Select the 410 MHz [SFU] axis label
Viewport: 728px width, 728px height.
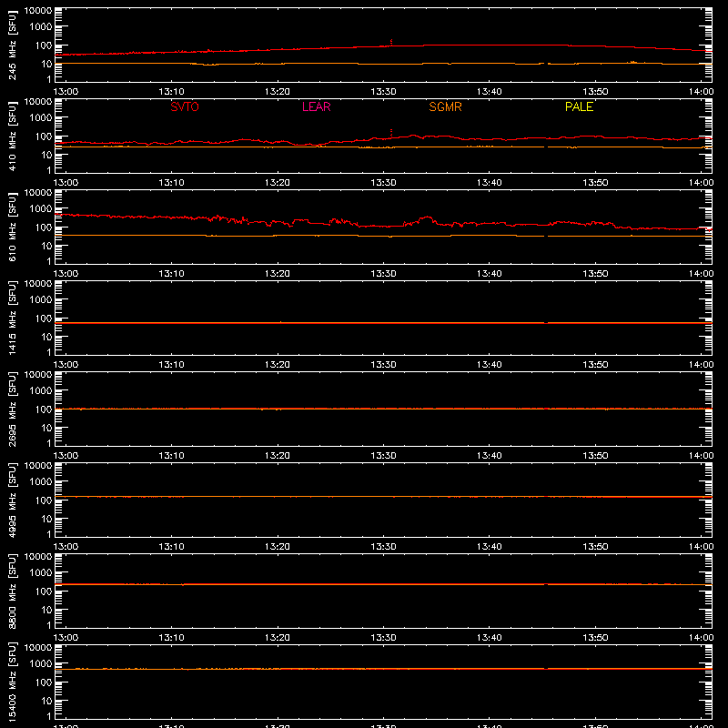[12, 136]
